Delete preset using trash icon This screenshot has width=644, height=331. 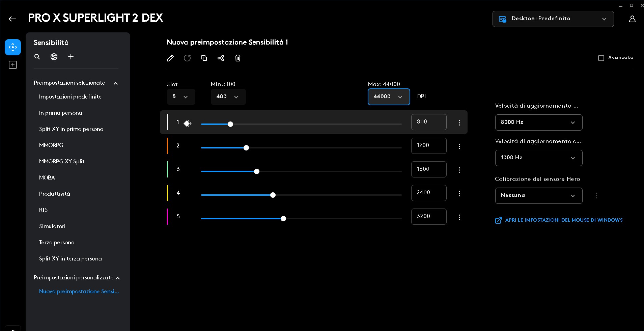point(238,58)
